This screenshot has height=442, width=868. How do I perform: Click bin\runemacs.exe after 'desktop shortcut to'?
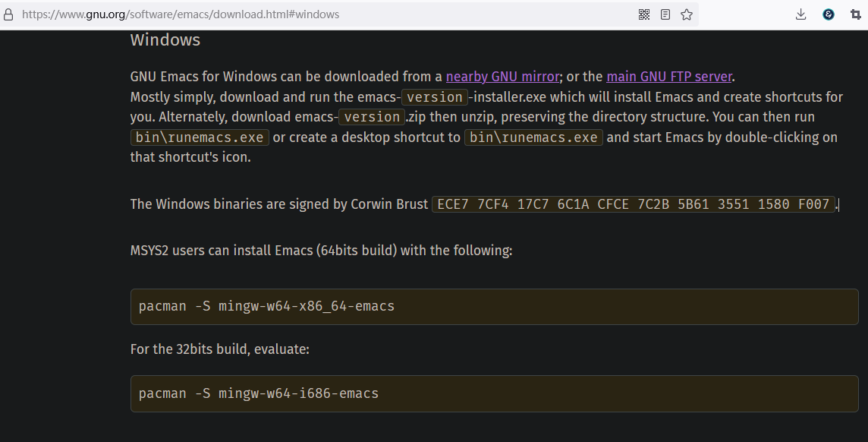(533, 137)
